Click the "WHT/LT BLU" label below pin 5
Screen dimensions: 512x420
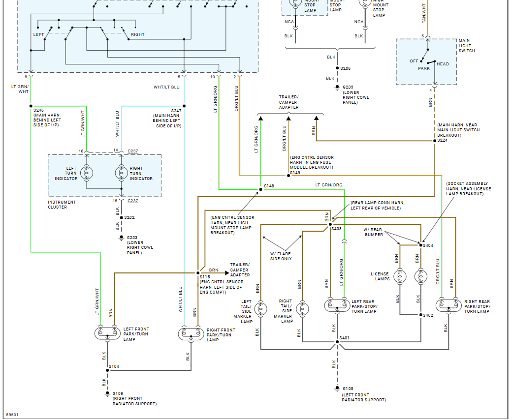point(166,87)
